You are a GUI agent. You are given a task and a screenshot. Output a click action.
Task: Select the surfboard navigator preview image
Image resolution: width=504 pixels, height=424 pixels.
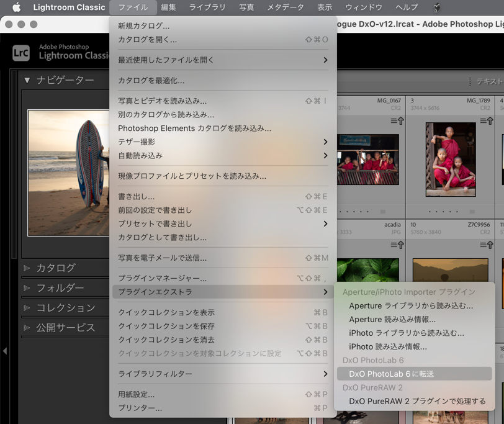pyautogui.click(x=68, y=173)
